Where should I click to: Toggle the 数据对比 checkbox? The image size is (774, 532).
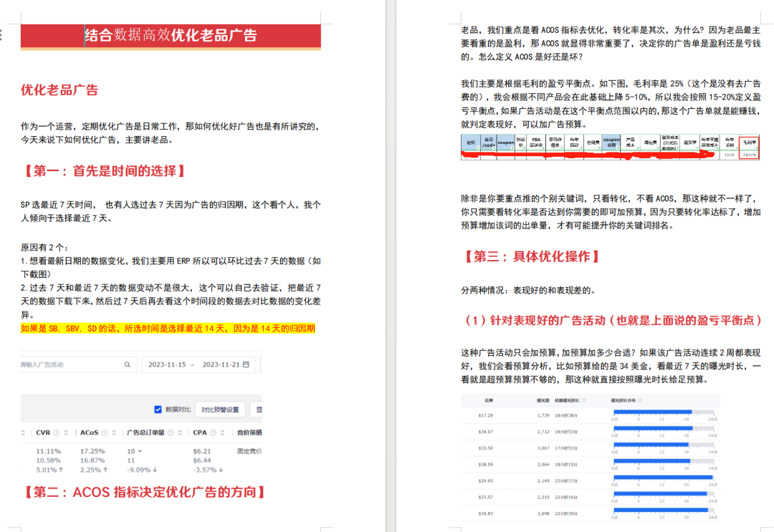point(158,409)
